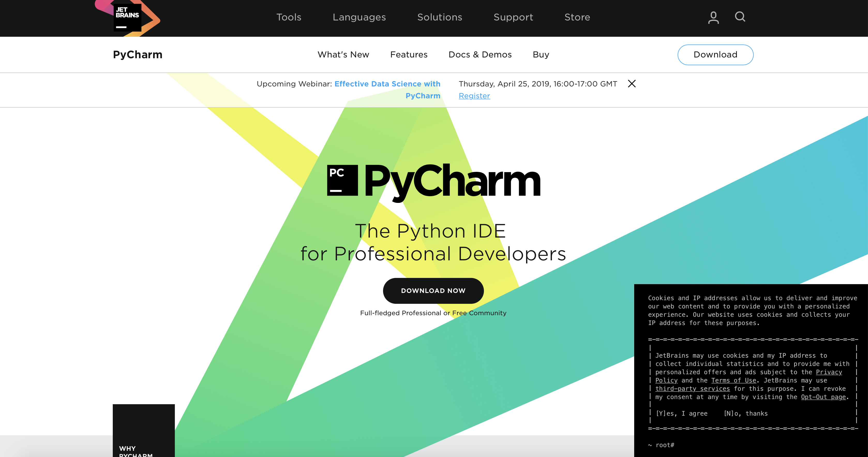Open the Terms of Use link

pyautogui.click(x=734, y=380)
